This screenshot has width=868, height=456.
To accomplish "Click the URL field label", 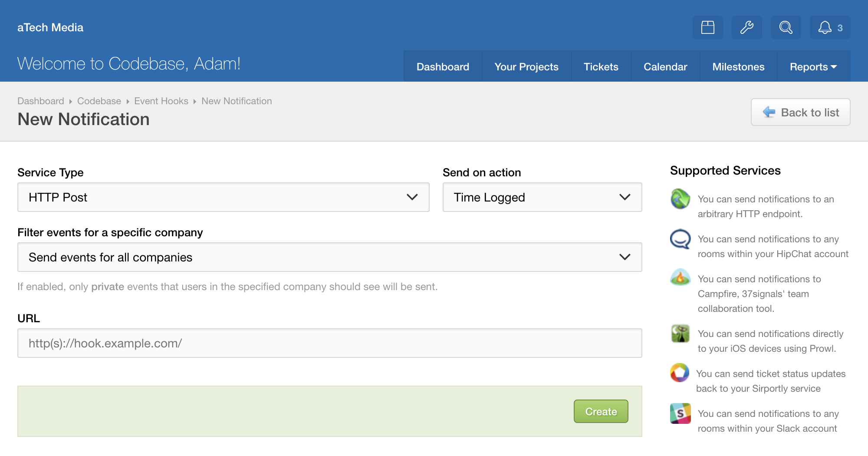I will (29, 318).
